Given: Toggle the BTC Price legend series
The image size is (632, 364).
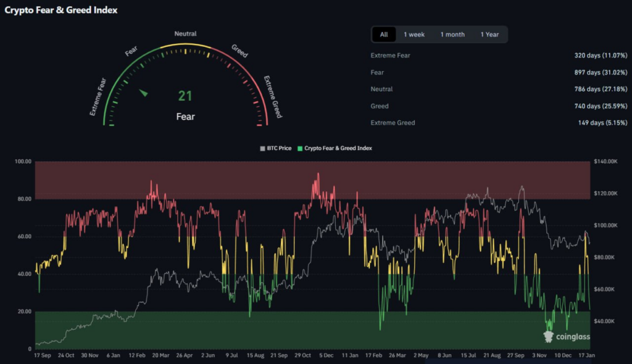Looking at the screenshot, I should tap(276, 148).
